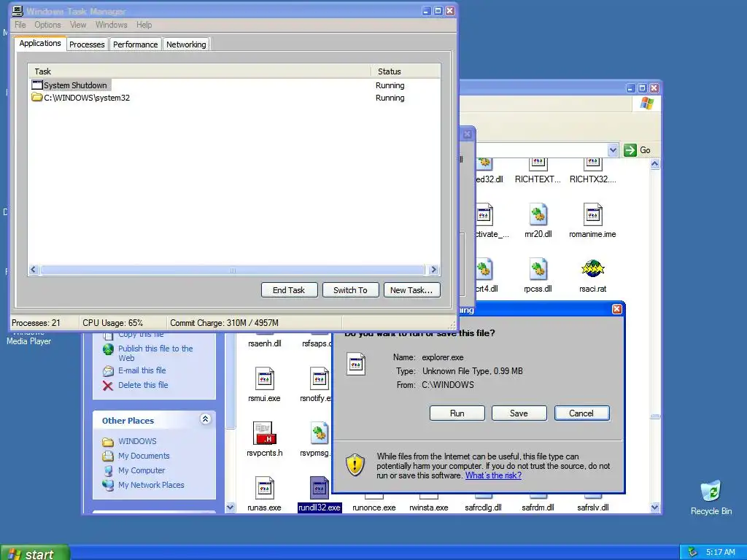Open the Options menu in Task Manager
The width and height of the screenshot is (747, 560).
[47, 25]
